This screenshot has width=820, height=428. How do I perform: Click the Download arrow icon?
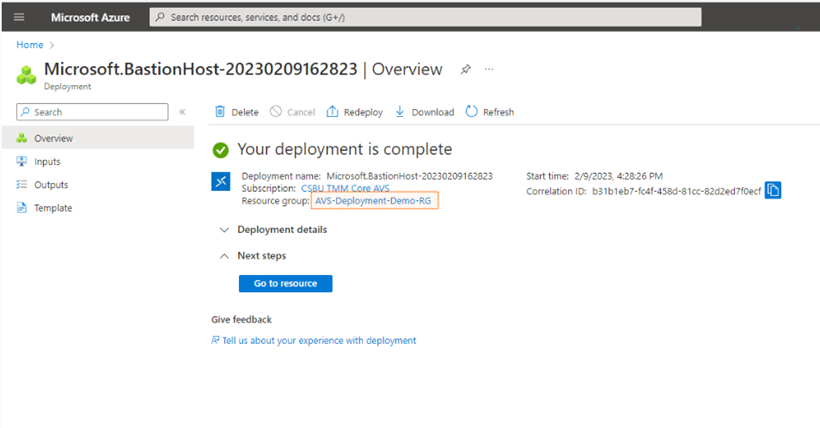pyautogui.click(x=400, y=111)
